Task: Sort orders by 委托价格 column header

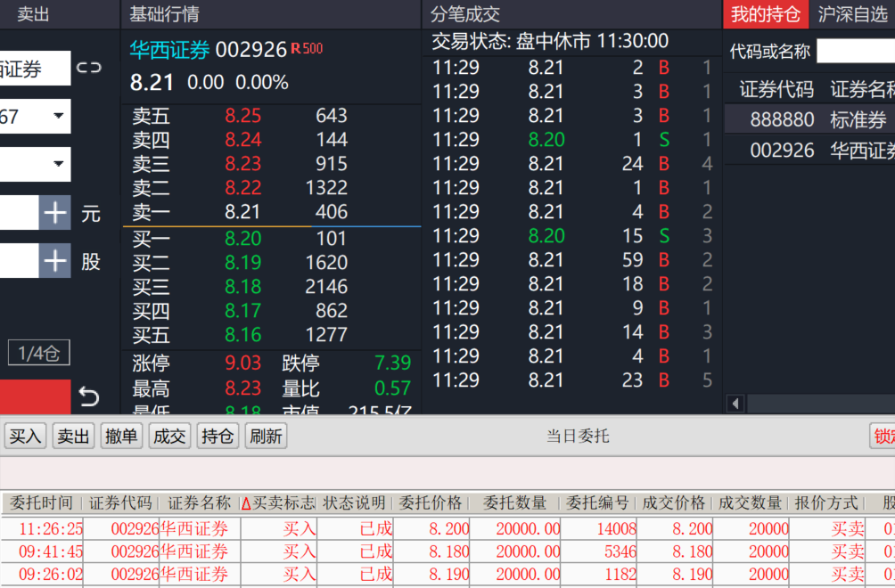Action: tap(431, 503)
